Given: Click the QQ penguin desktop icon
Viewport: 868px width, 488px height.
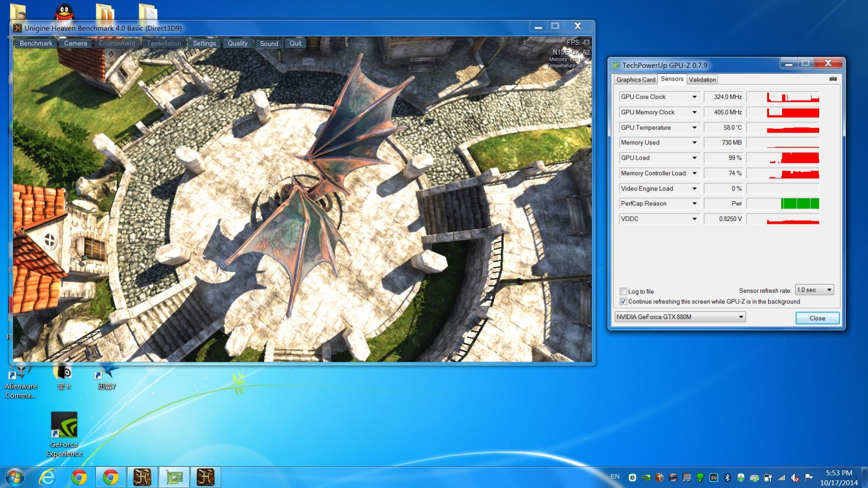Looking at the screenshot, I should coord(64,12).
